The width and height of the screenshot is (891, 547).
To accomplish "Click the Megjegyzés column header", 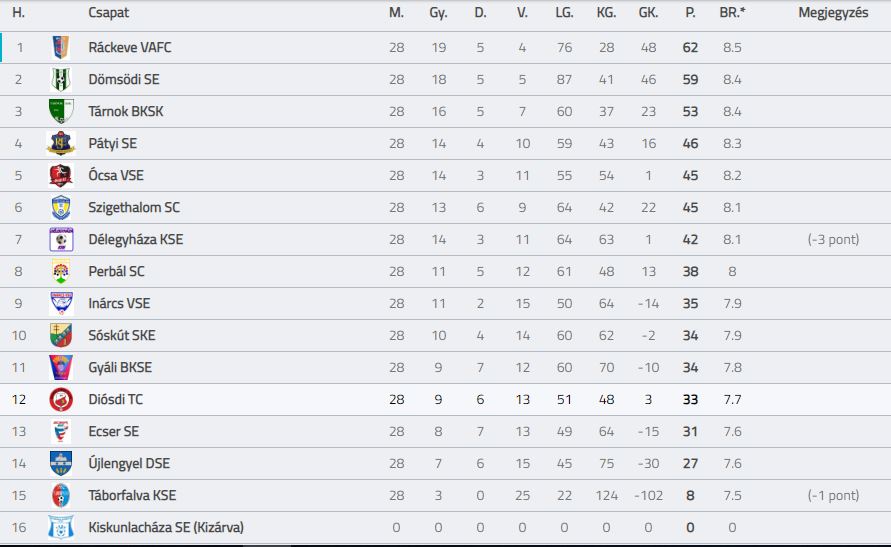I will tap(833, 12).
